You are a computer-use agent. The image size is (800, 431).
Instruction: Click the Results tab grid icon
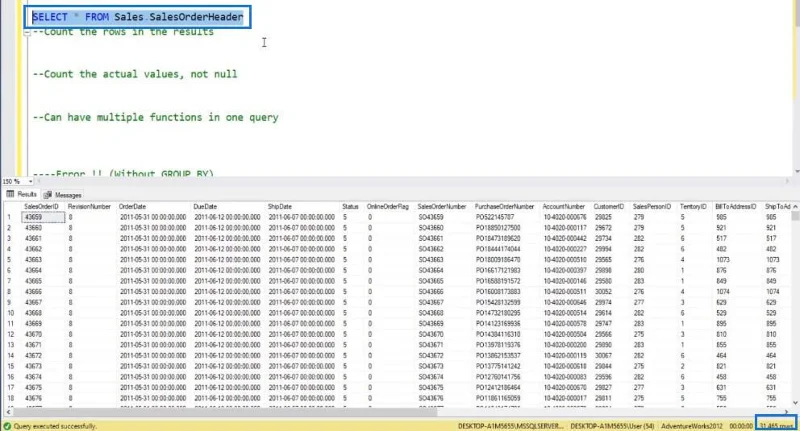(x=10, y=194)
